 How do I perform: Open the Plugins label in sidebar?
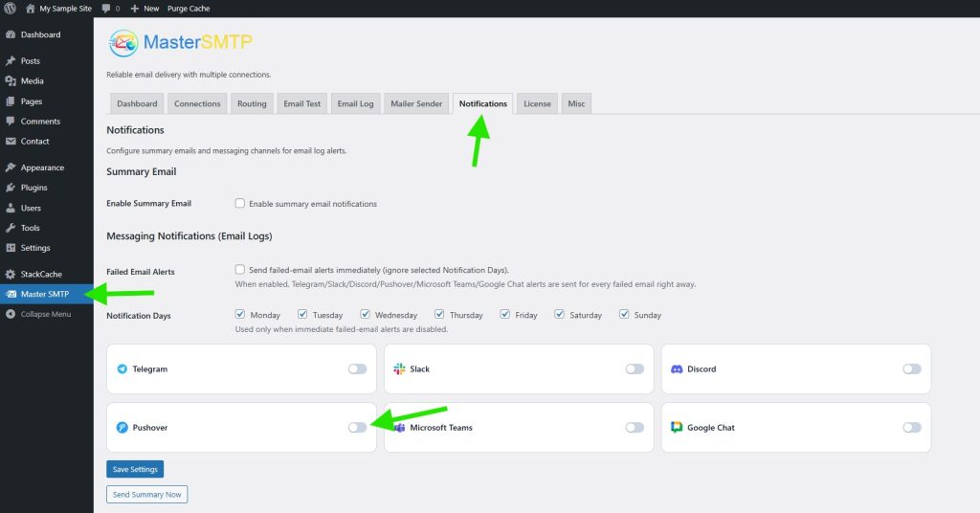tap(33, 188)
